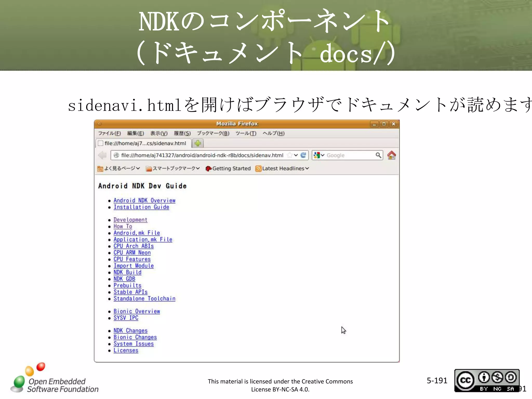The height and width of the screenshot is (399, 532).
Task: Open the ファイル(F) menu
Action: click(109, 133)
